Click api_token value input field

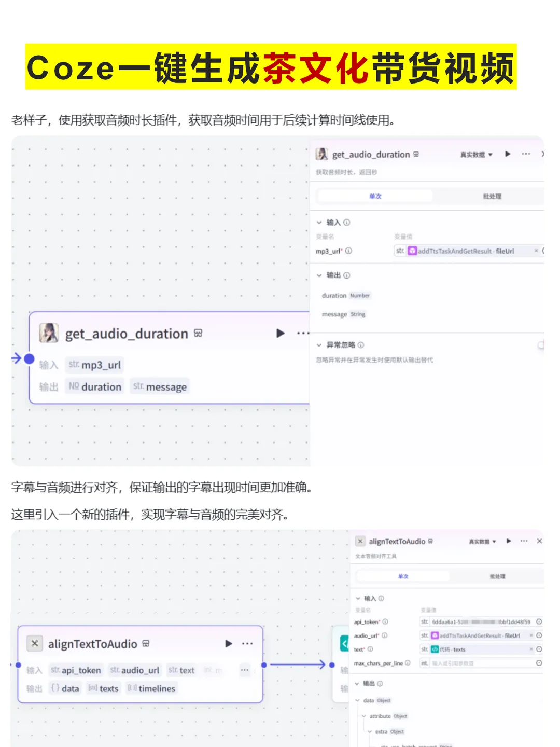(477, 622)
